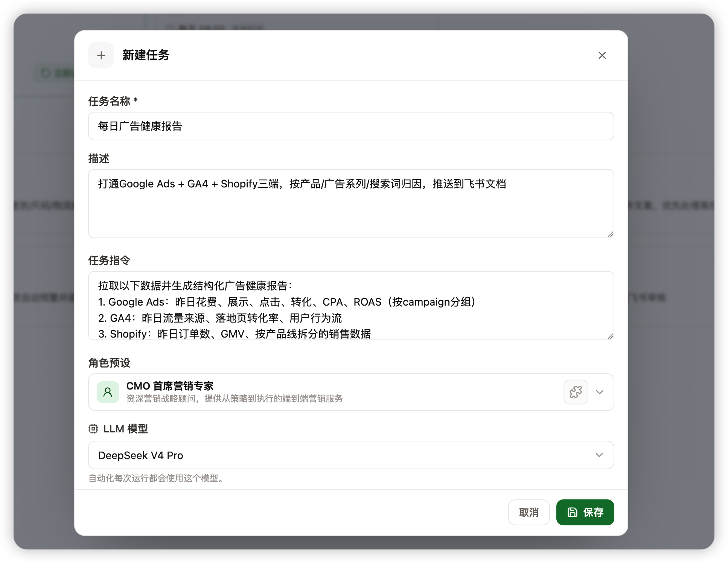Click the plus icon beside 新建任务

click(x=101, y=55)
